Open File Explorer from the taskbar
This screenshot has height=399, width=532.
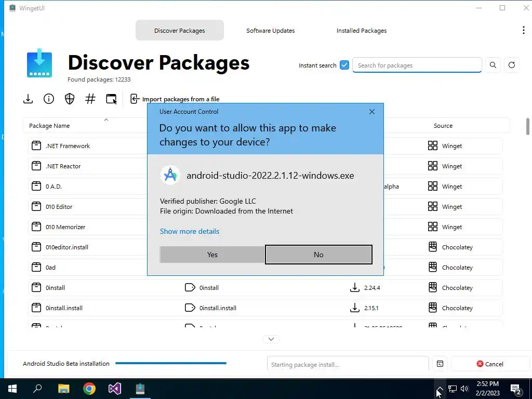(x=64, y=389)
